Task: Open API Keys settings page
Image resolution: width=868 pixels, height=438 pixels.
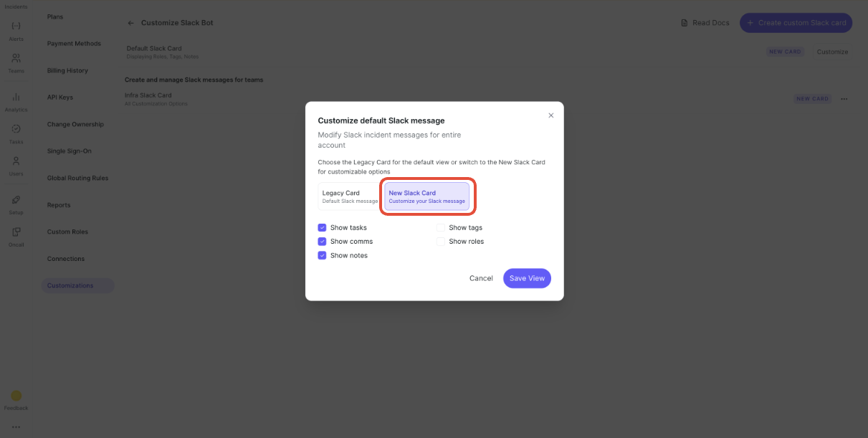Action: click(x=60, y=97)
